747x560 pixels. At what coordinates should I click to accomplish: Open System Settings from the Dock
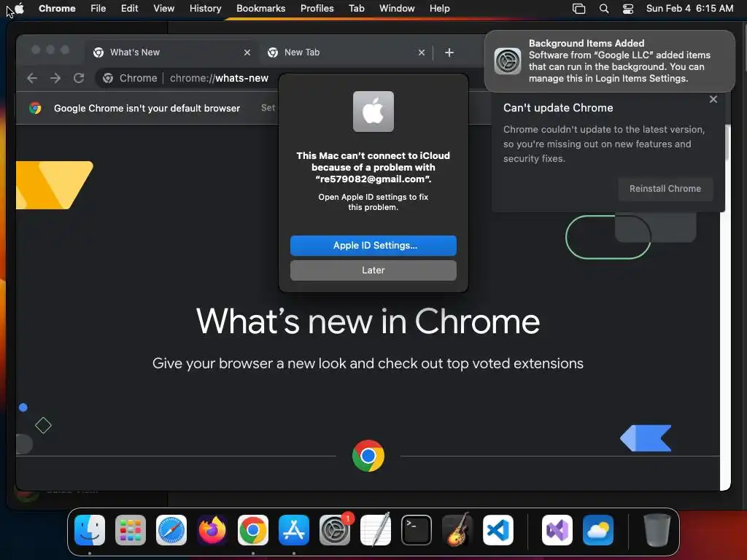tap(335, 530)
